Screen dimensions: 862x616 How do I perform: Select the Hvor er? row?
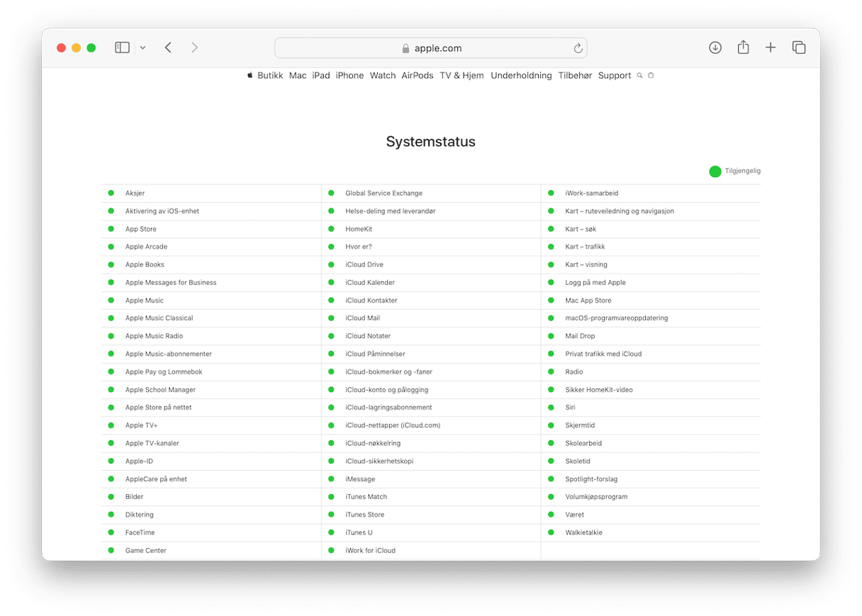(x=431, y=247)
